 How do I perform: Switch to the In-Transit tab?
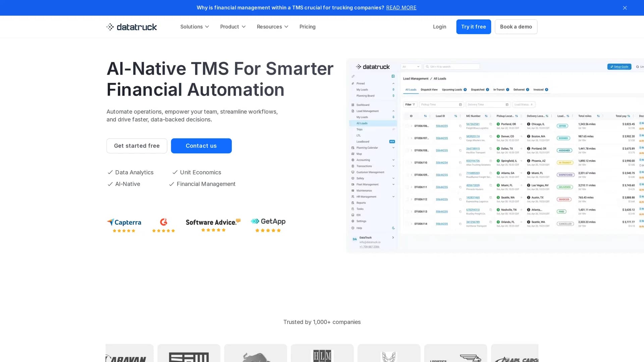point(501,90)
